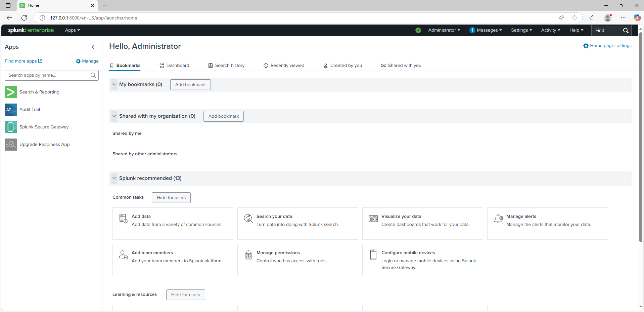Screen dimensions: 644x312
Task: Collapse Shared with my organization section
Action: [114, 116]
